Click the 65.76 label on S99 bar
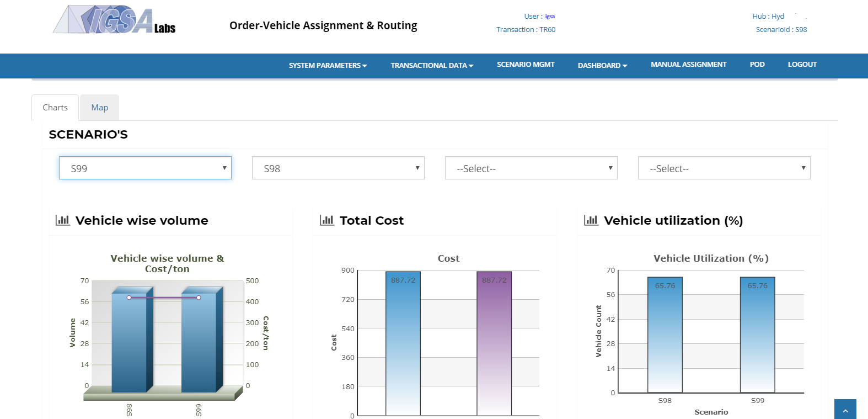The height and width of the screenshot is (419, 868). [758, 286]
